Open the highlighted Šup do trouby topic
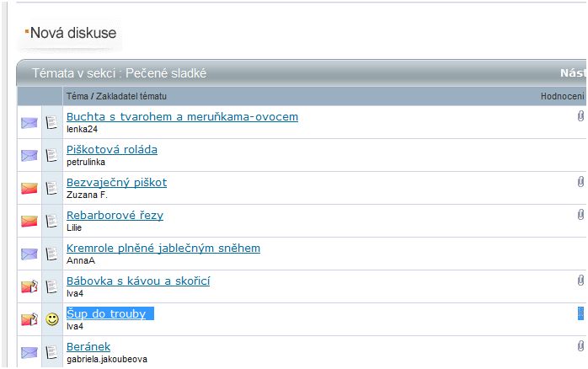The image size is (588, 369). (x=106, y=313)
